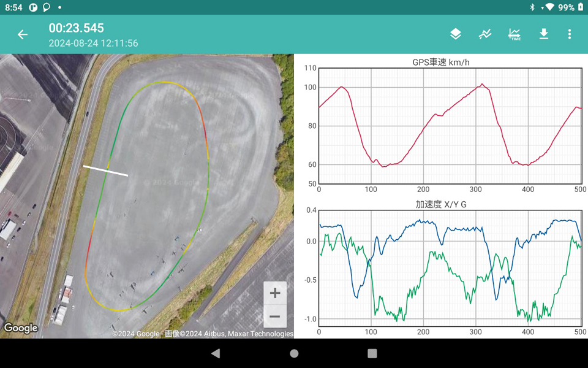Tap the date 2024-08-24 12:11:56 subtitle
This screenshot has width=588, height=368.
93,44
